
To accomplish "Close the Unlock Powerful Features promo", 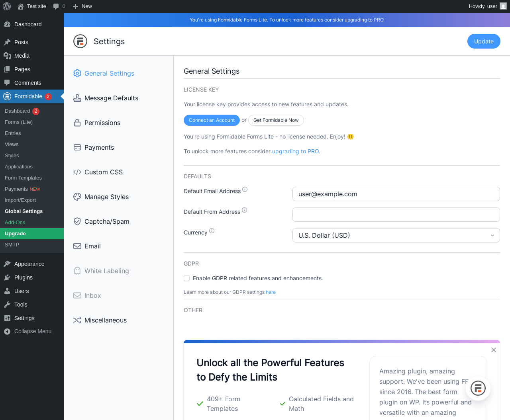I will pos(494,350).
